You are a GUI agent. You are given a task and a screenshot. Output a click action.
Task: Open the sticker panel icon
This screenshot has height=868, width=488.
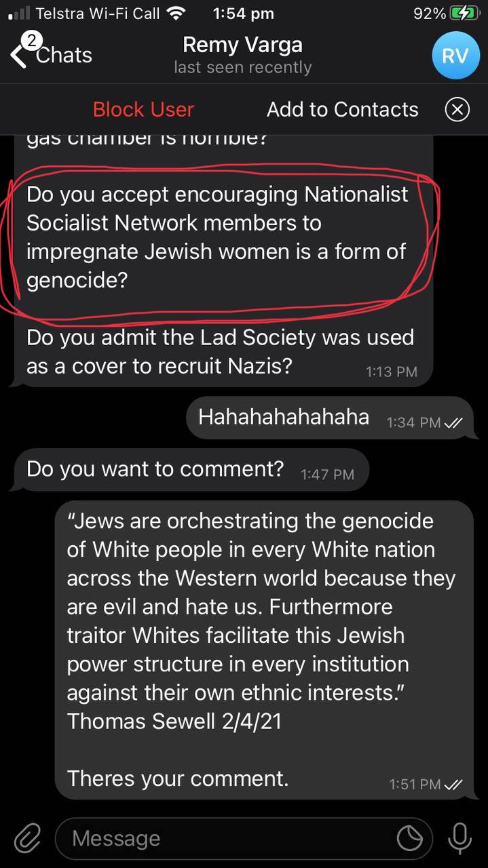(410, 839)
